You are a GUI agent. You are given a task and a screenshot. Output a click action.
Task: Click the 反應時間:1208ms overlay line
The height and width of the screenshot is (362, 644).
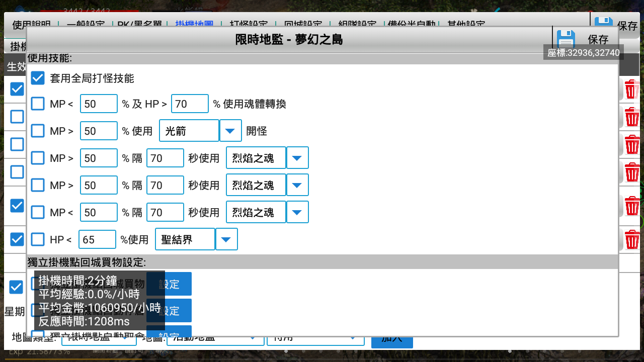pyautogui.click(x=84, y=321)
